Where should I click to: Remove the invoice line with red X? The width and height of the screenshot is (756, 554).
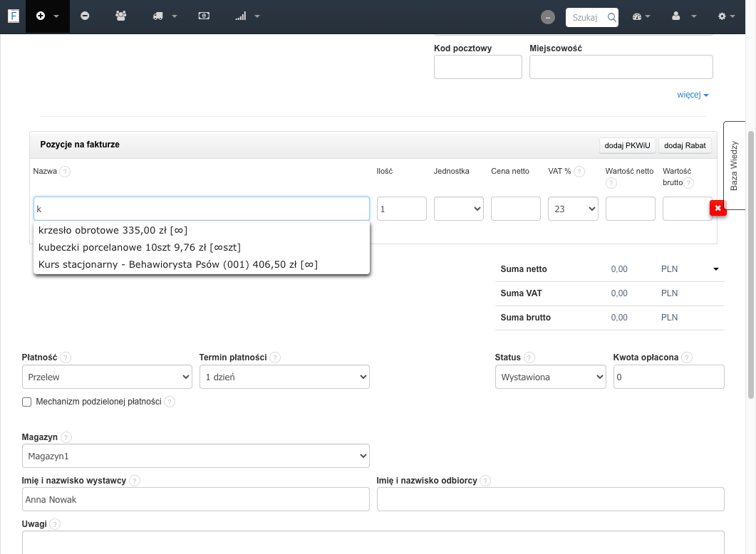(718, 208)
